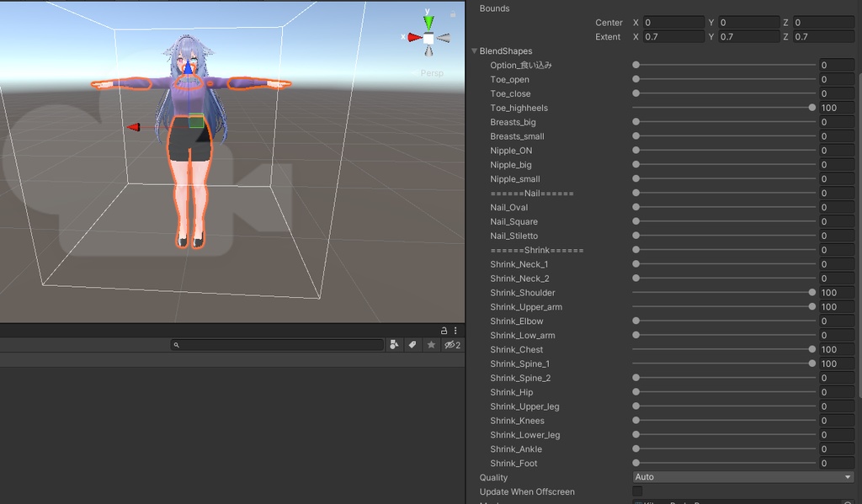The image size is (862, 504).
Task: Open the Project panel three-dot menu
Action: click(455, 331)
